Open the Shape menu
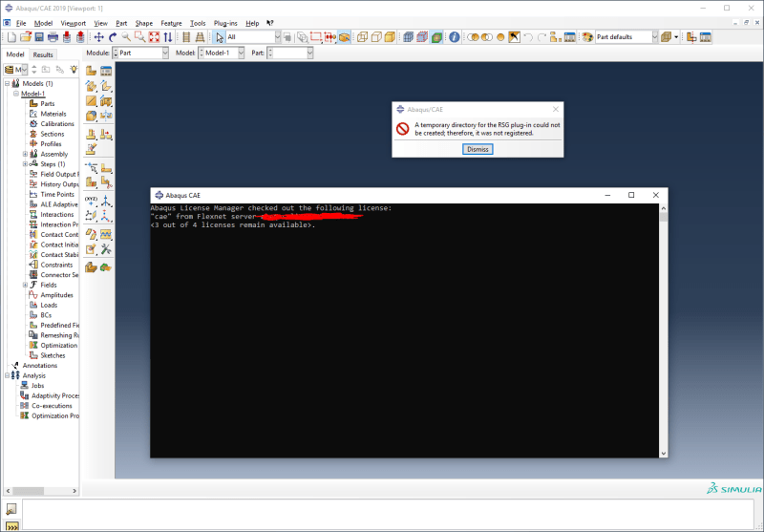Screen dimensions: 764x532 coord(144,23)
